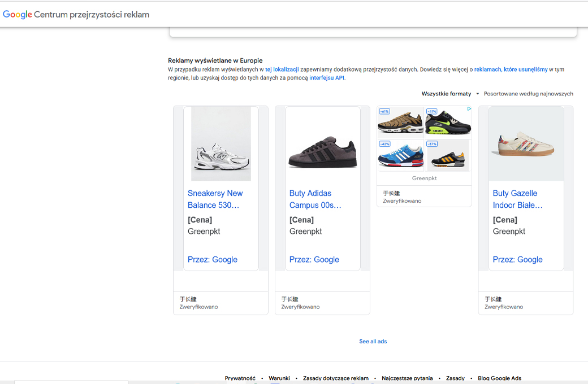Open the Najczęstsze pytania footer link

pyautogui.click(x=407, y=378)
